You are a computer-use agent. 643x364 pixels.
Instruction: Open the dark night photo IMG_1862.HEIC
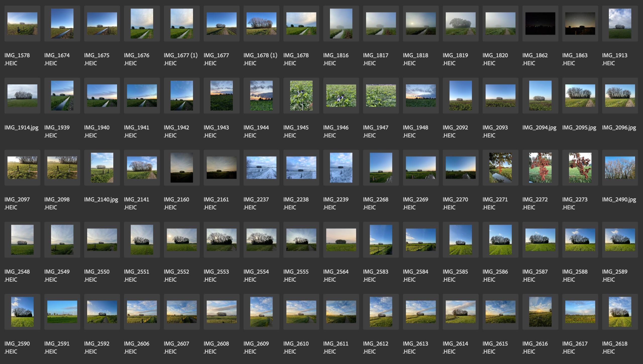coord(540,24)
